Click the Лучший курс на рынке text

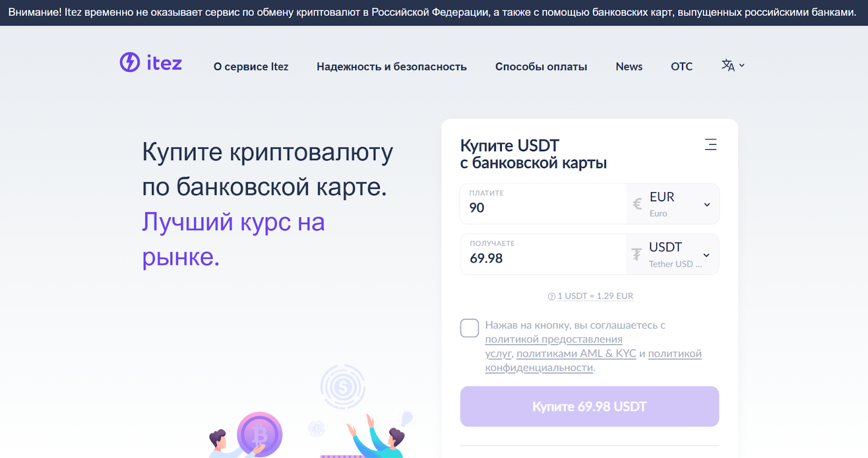click(x=233, y=239)
